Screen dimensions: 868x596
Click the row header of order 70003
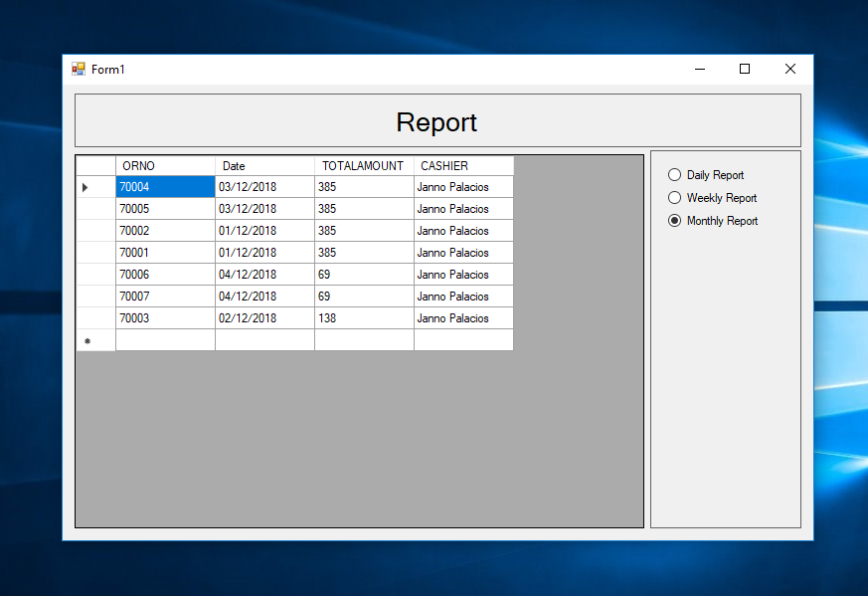click(x=95, y=318)
